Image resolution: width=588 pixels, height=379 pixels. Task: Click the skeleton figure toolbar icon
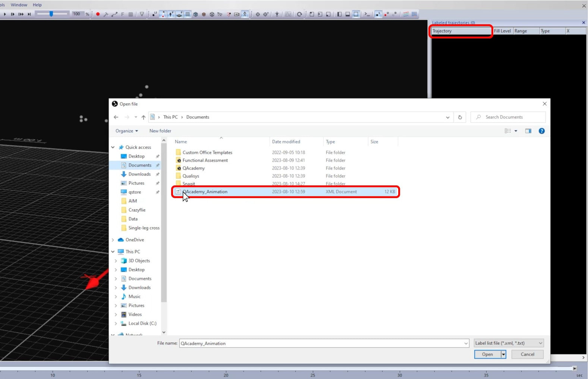point(277,14)
